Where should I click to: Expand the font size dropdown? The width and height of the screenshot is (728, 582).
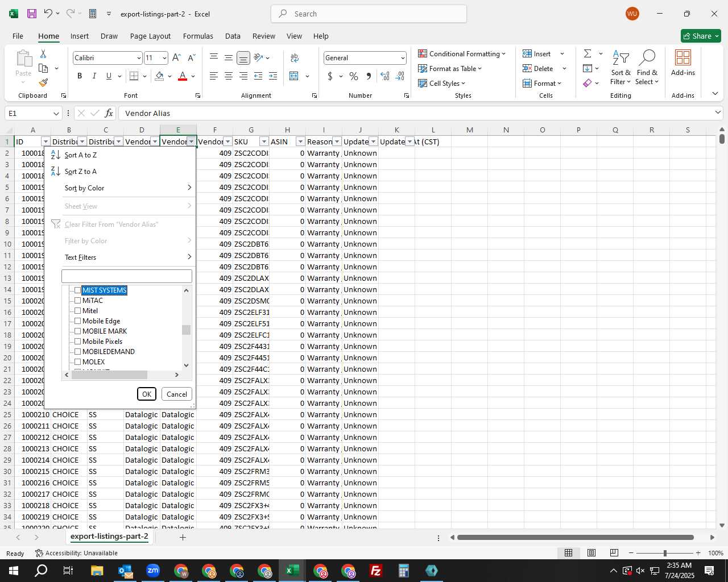164,58
